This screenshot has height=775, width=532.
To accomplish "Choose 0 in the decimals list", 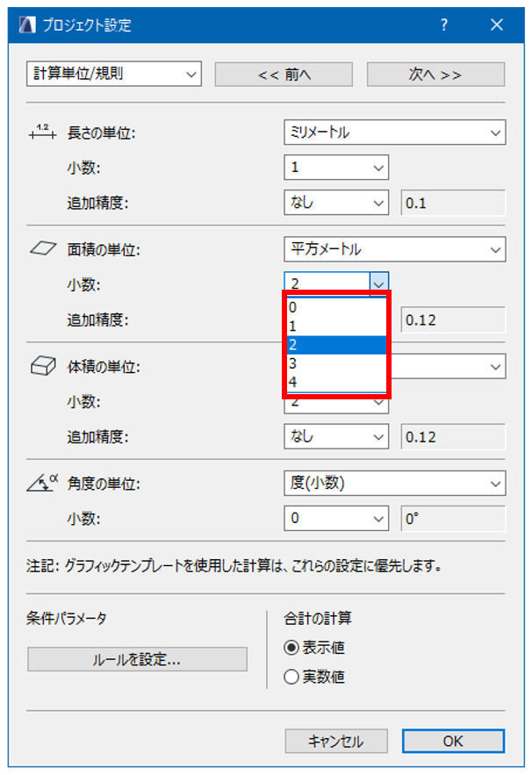I will (x=335, y=307).
